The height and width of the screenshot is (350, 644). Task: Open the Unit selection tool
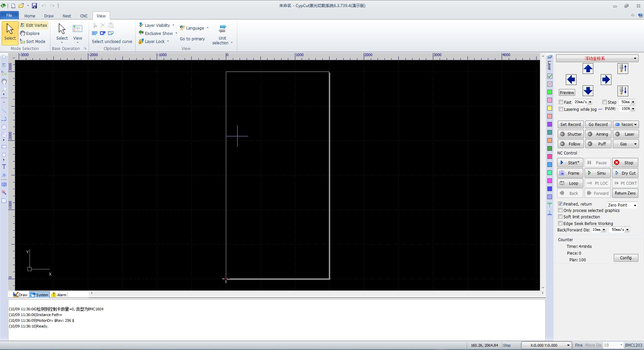(x=222, y=34)
